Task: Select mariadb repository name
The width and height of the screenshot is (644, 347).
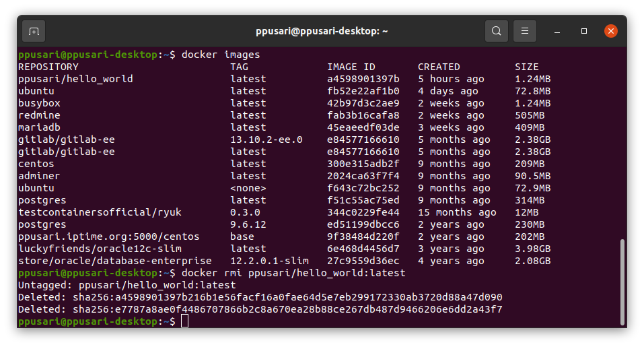Action: (x=39, y=127)
